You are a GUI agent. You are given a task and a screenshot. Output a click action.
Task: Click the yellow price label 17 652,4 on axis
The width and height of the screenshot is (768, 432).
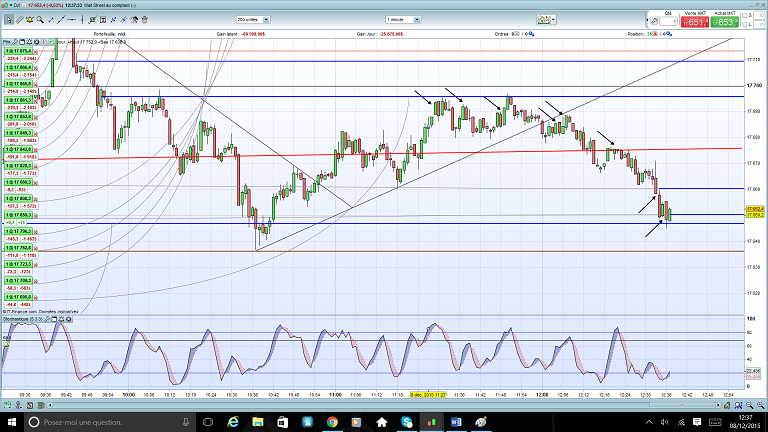[755, 209]
